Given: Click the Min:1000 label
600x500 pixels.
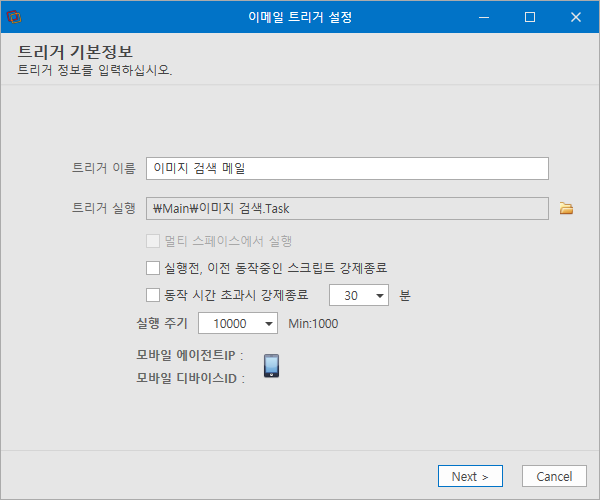Looking at the screenshot, I should tap(313, 324).
